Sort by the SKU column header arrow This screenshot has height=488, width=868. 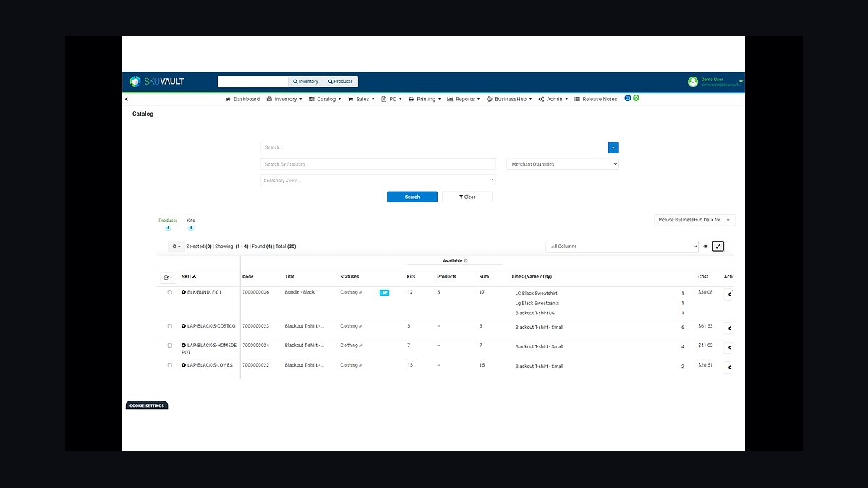tap(195, 276)
